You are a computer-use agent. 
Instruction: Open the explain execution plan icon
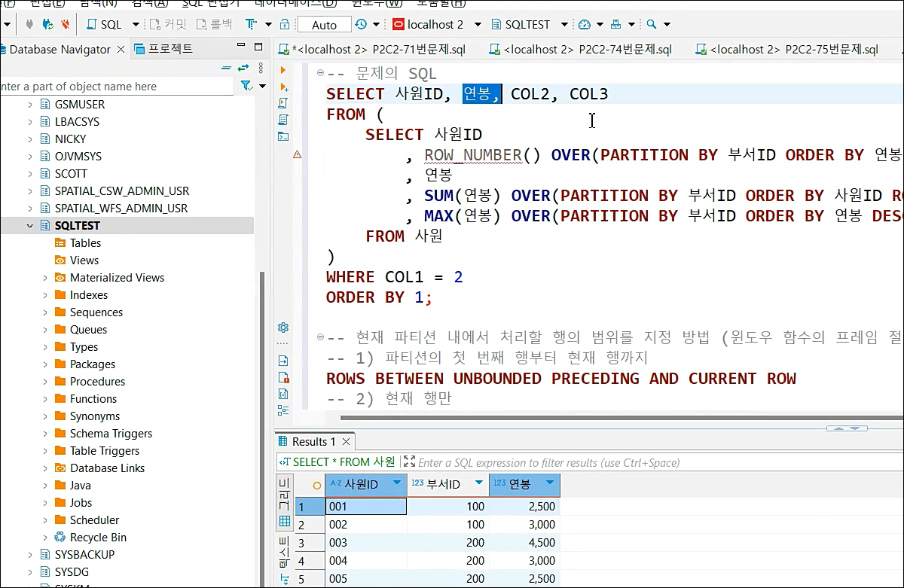(x=283, y=120)
